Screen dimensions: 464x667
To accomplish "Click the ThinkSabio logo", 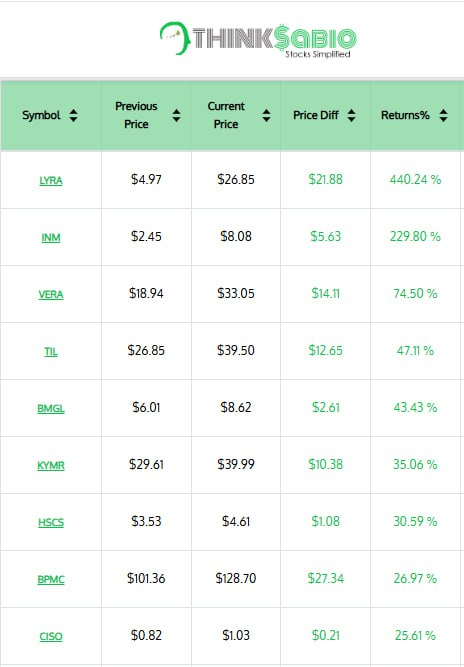I will pyautogui.click(x=258, y=39).
